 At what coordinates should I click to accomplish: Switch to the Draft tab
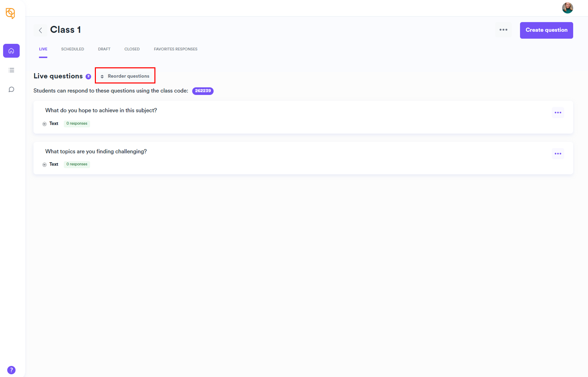104,49
